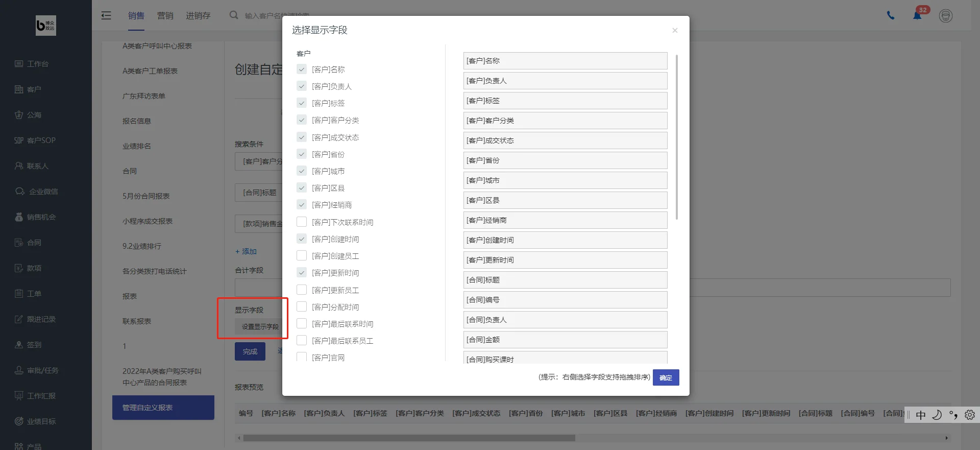
Task: Open 公海 in the left sidebar
Action: click(28, 115)
